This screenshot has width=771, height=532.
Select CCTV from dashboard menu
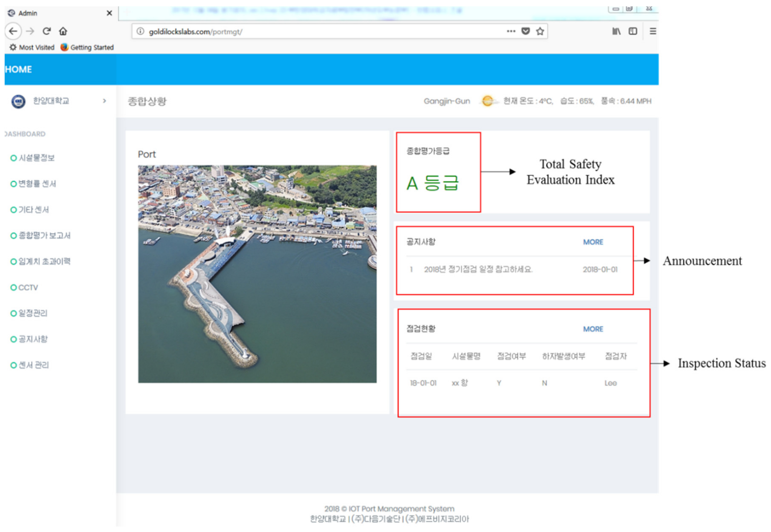(x=28, y=287)
